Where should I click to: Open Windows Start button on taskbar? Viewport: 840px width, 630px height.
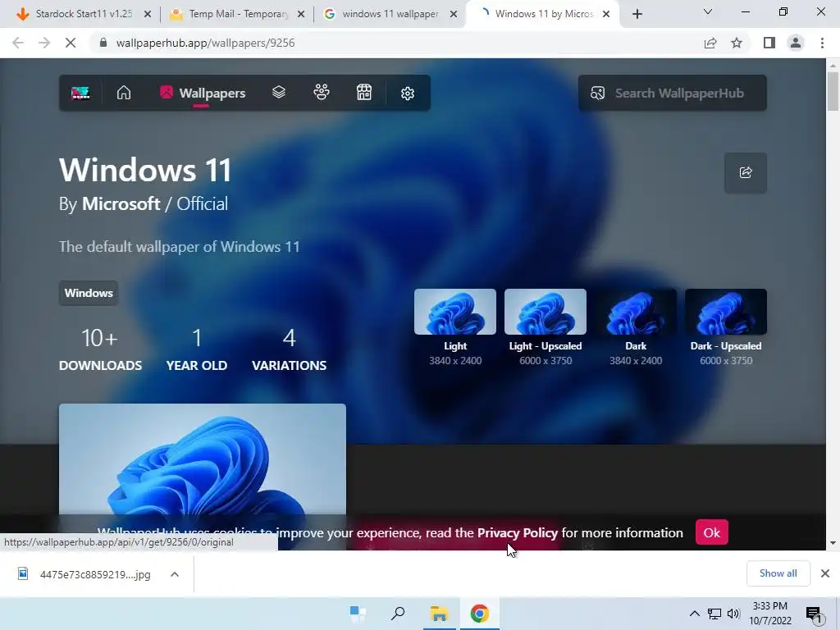[358, 614]
